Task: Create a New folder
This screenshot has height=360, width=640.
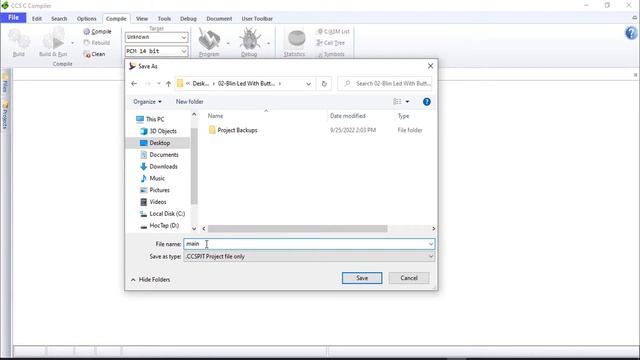Action: click(x=189, y=102)
